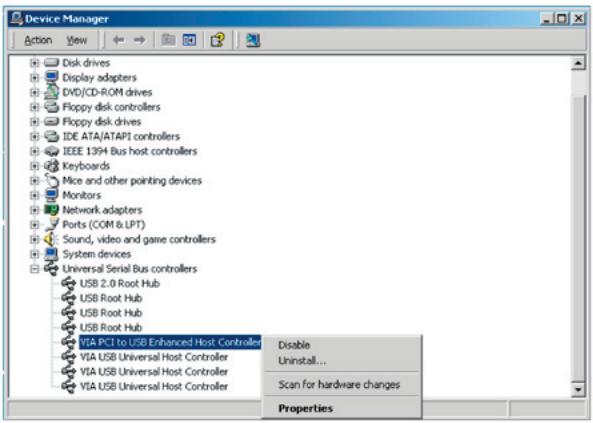Screen dimensions: 593x423
Task: Click the System devices icon
Action: [x=51, y=254]
